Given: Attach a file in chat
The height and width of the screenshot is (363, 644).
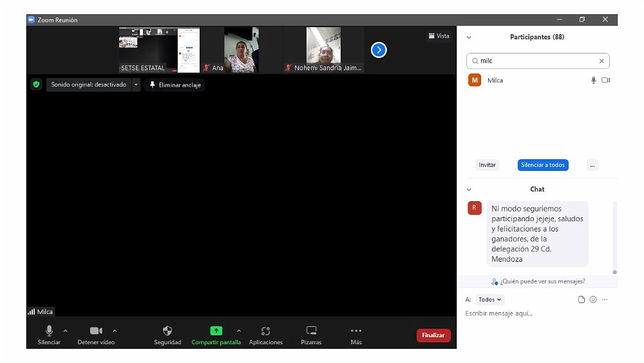Looking at the screenshot, I should click(582, 300).
